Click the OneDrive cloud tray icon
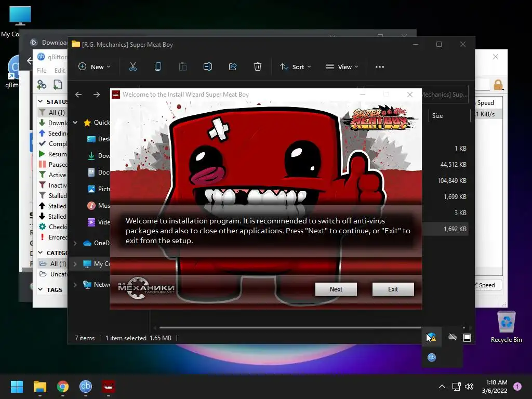 [x=453, y=337]
